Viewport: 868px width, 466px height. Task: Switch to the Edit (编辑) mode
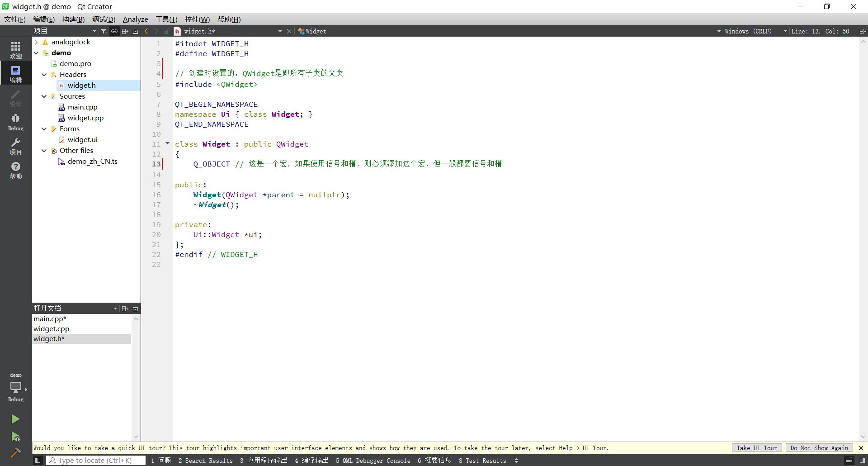coord(16,74)
